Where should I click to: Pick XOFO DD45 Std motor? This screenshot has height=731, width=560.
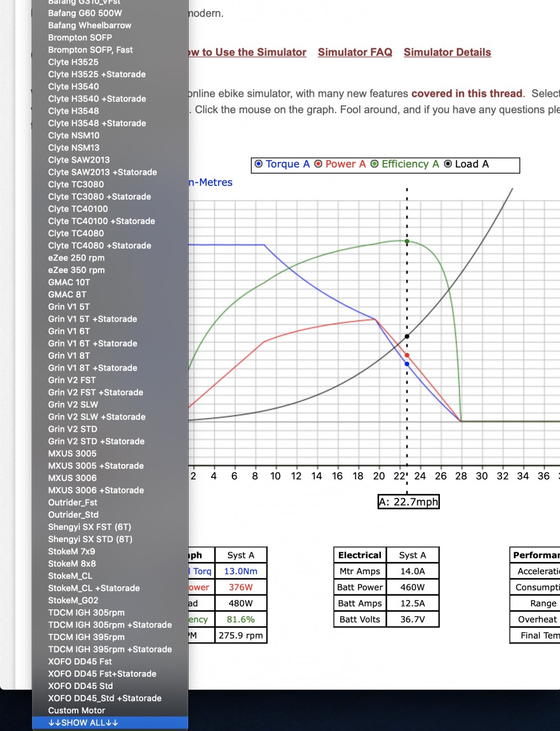pyautogui.click(x=110, y=686)
